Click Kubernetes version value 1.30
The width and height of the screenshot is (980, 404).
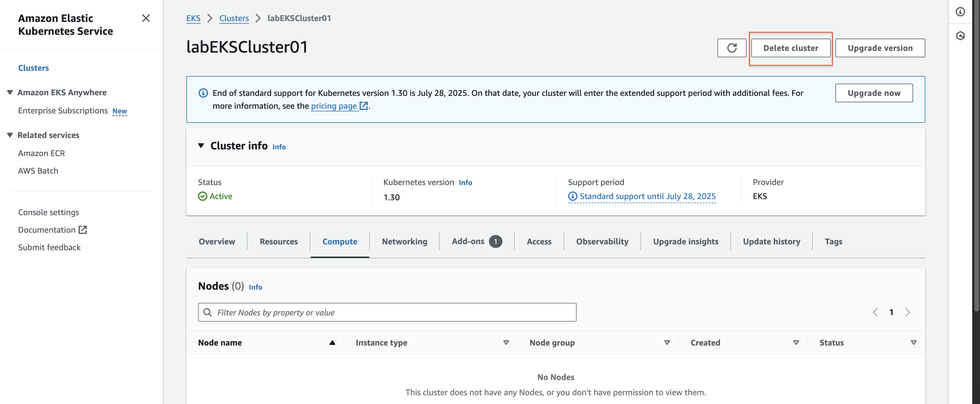coord(391,197)
